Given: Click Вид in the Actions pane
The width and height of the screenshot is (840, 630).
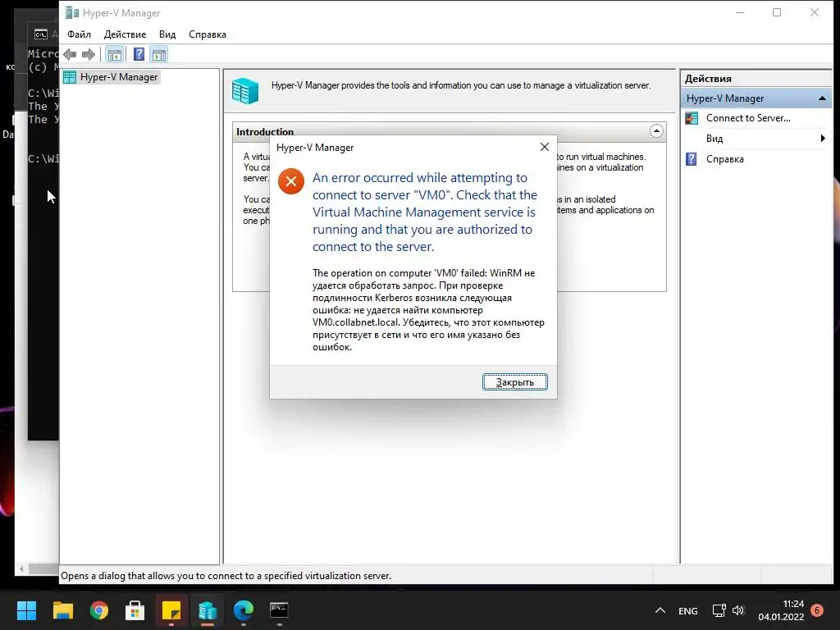Looking at the screenshot, I should (x=714, y=138).
